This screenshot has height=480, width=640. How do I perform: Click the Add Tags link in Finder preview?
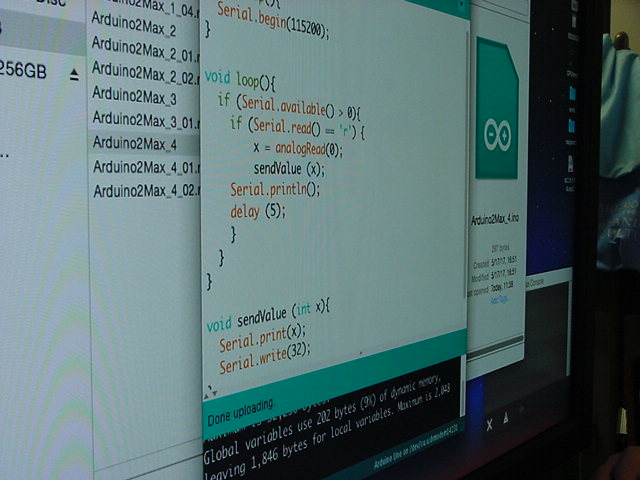click(499, 300)
